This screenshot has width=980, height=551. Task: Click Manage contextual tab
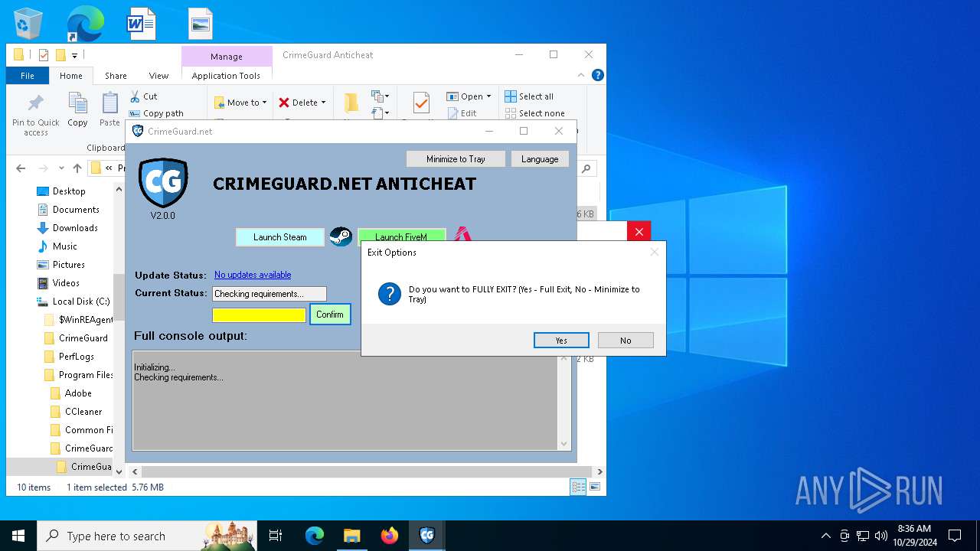(227, 57)
